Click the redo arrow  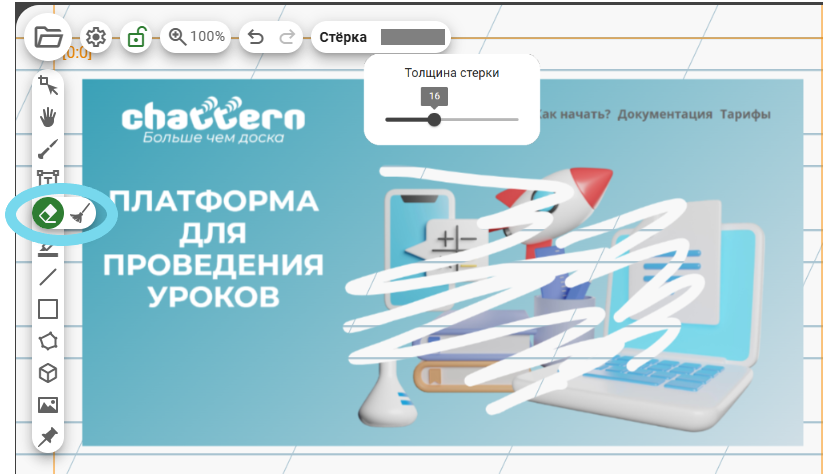[x=287, y=37]
